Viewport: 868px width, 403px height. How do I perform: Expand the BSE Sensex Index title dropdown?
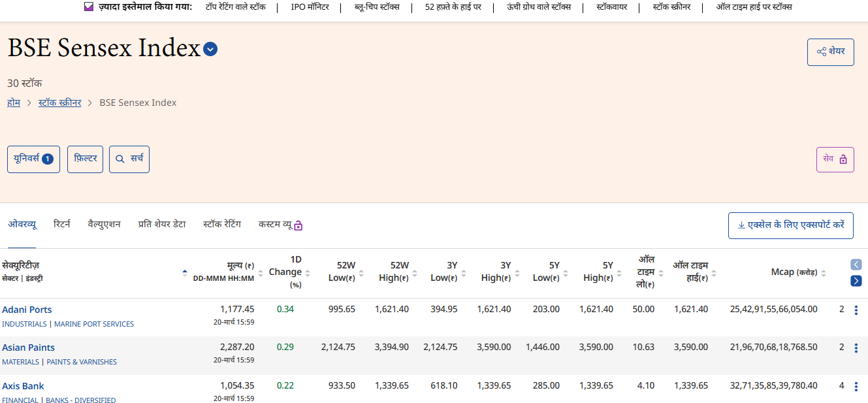(x=210, y=49)
